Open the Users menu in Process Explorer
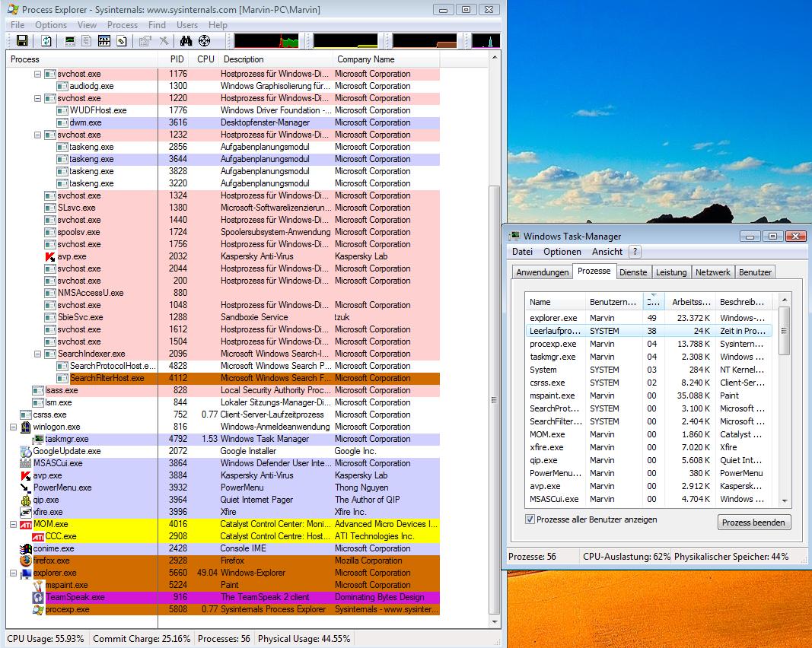812x648 pixels. pyautogui.click(x=187, y=25)
